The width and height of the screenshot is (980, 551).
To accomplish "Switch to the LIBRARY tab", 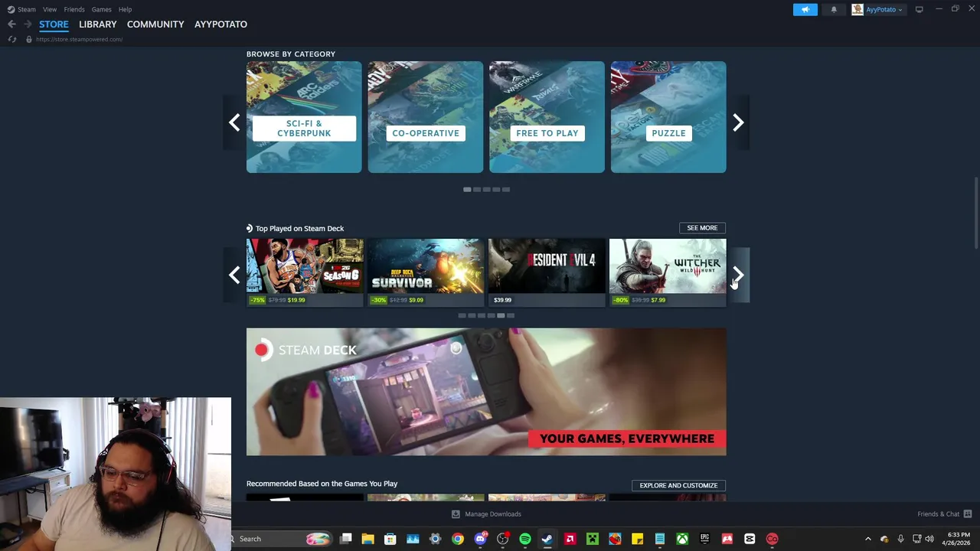I will (98, 24).
